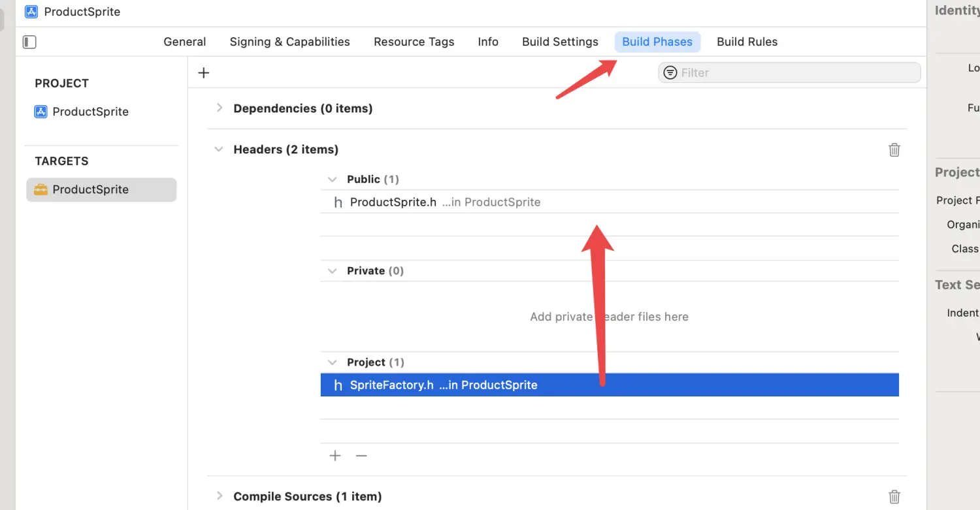Viewport: 980px width, 510px height.
Task: Toggle the targets sidebar panel icon
Action: 29,42
